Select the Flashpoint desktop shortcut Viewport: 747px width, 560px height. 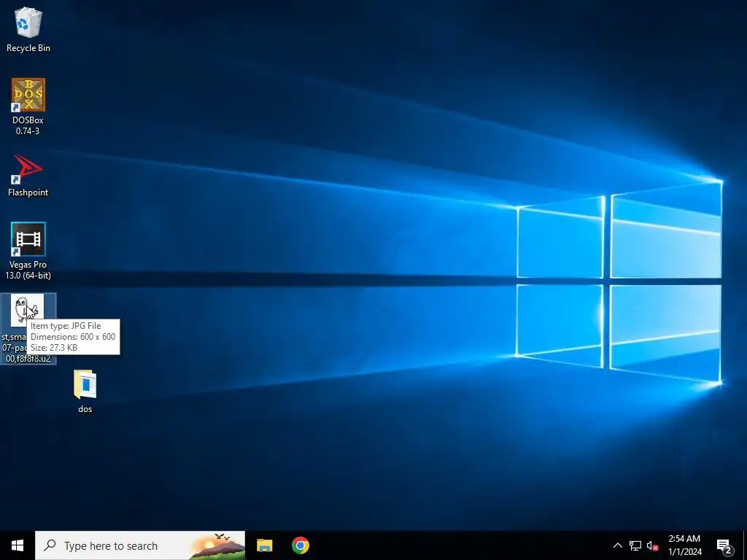click(x=28, y=176)
